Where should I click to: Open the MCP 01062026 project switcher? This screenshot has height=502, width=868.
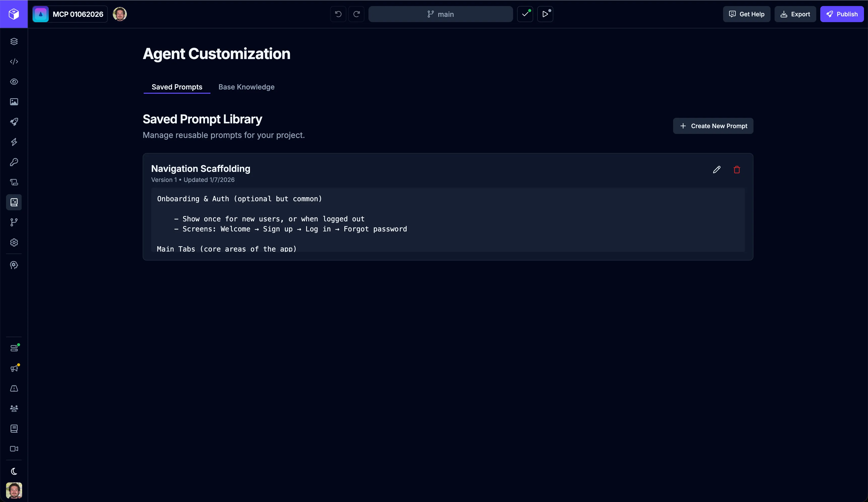[70, 14]
